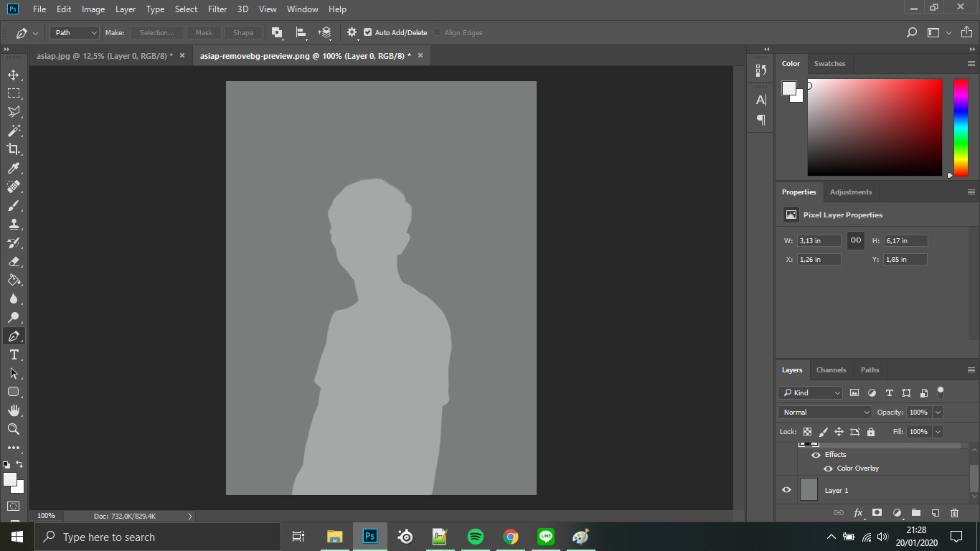The height and width of the screenshot is (551, 980).
Task: Click the Add layer style fx icon
Action: click(858, 513)
